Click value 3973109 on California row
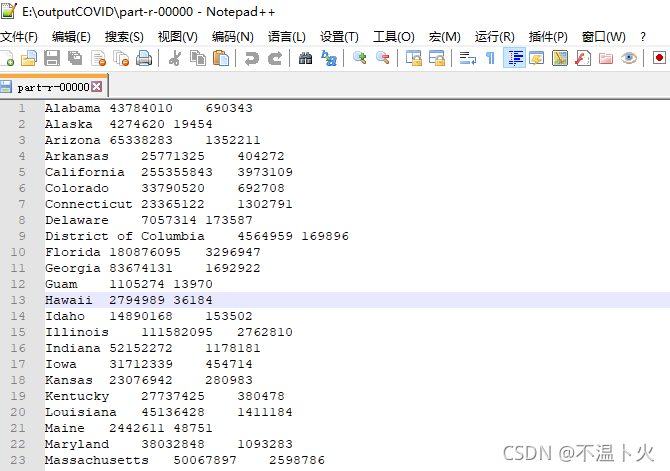The height and width of the screenshot is (471, 670). (265, 172)
